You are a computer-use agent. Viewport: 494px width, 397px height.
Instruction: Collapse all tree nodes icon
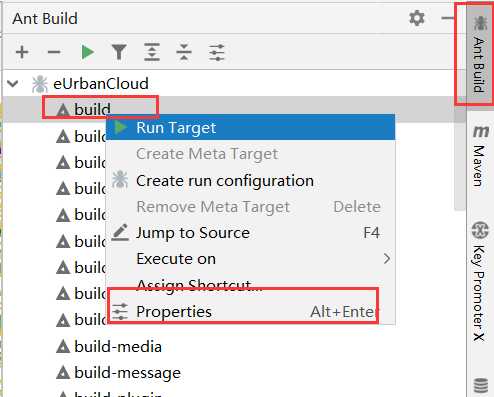tap(184, 52)
